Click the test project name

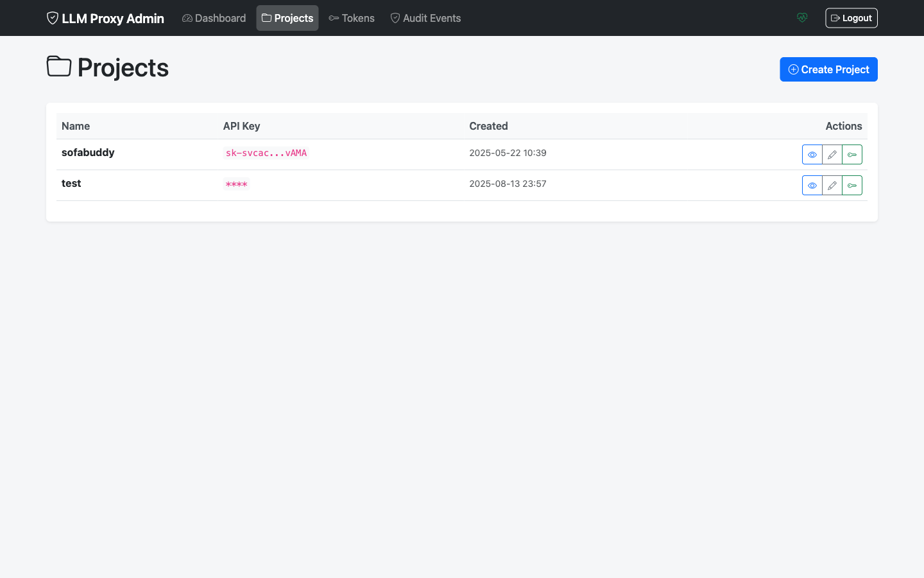[71, 183]
